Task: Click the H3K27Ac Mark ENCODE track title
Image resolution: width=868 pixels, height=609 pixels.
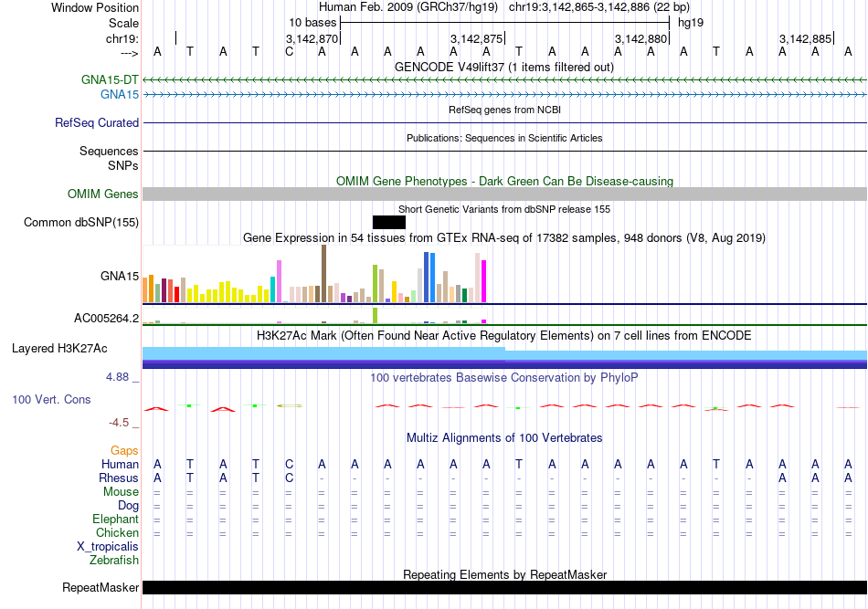Action: [504, 336]
